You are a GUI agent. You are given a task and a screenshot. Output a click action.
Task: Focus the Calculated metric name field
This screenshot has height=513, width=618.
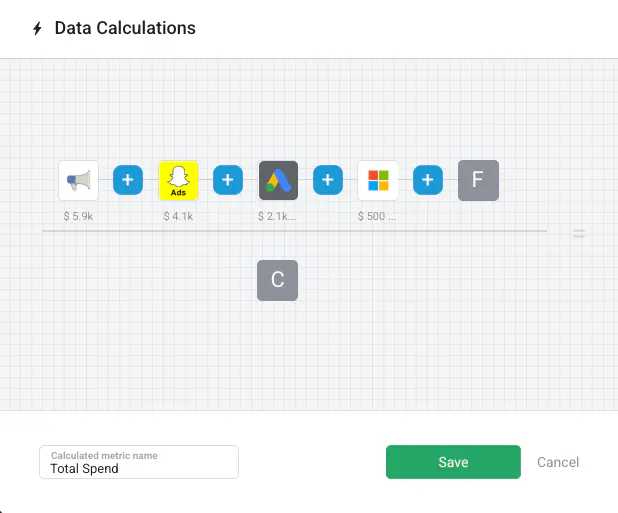point(139,467)
